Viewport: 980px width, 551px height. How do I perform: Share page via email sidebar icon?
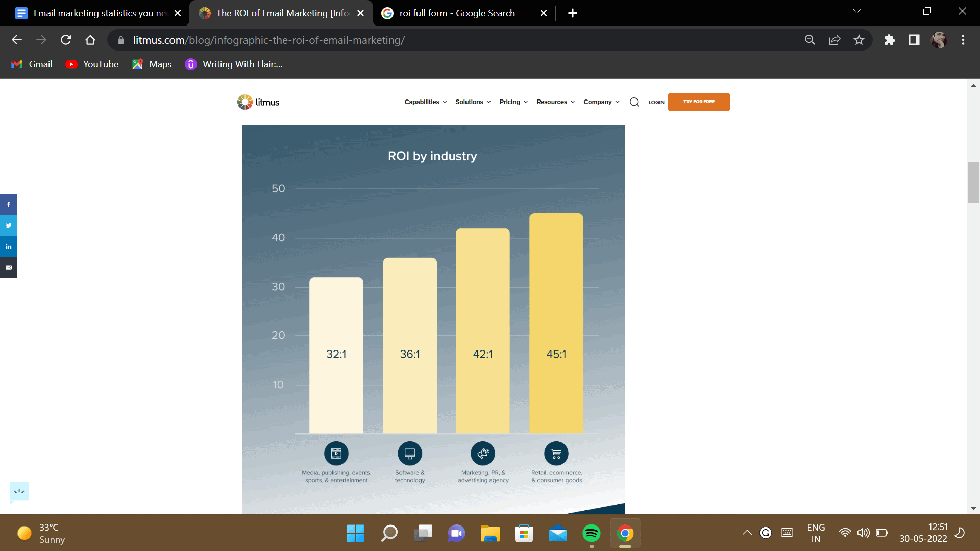click(9, 267)
